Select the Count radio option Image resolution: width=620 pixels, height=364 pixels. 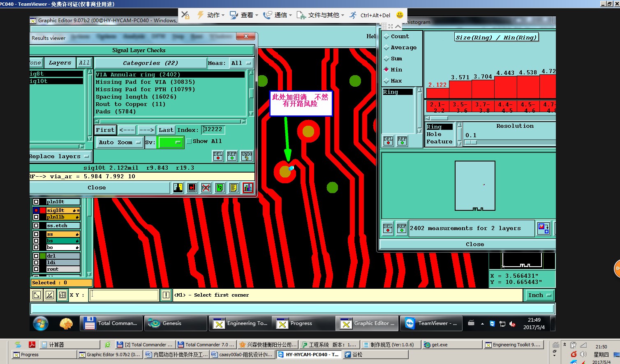pos(386,37)
